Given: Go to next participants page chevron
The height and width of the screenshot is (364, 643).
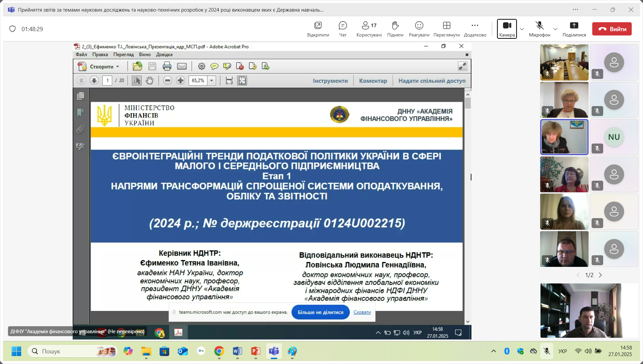Looking at the screenshot, I should (600, 275).
